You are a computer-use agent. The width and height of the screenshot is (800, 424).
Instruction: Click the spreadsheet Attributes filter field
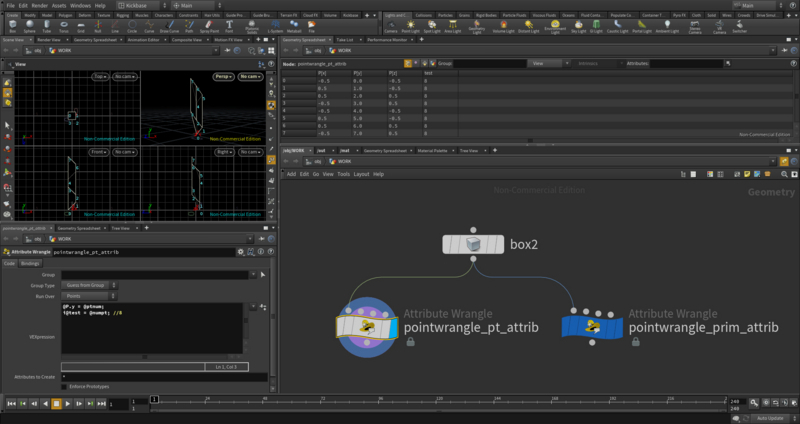pyautogui.click(x=686, y=64)
